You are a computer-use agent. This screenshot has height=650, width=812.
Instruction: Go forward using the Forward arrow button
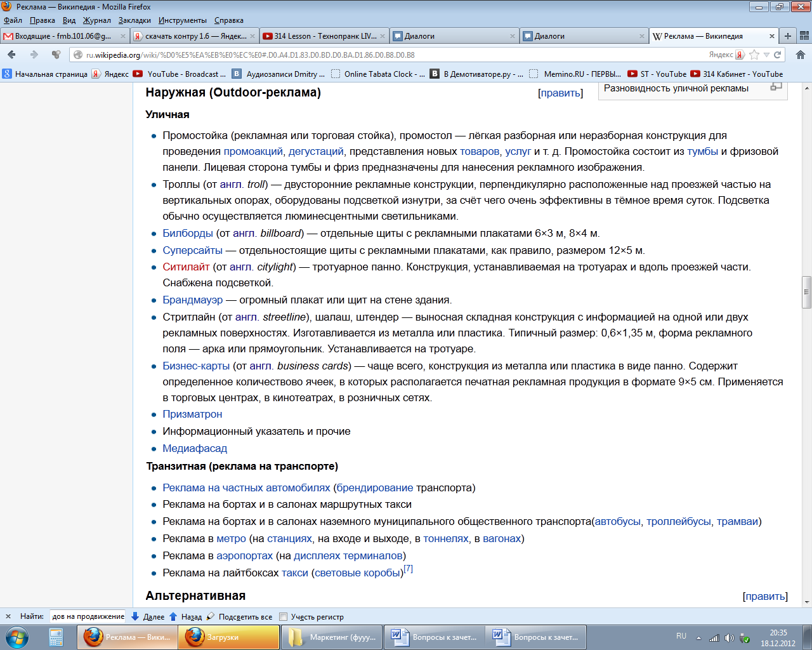[x=34, y=55]
